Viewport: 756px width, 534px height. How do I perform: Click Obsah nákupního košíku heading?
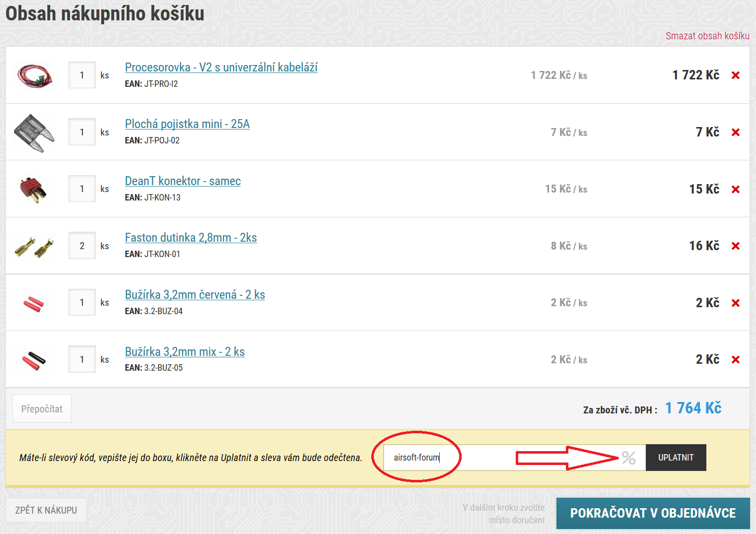tap(105, 13)
